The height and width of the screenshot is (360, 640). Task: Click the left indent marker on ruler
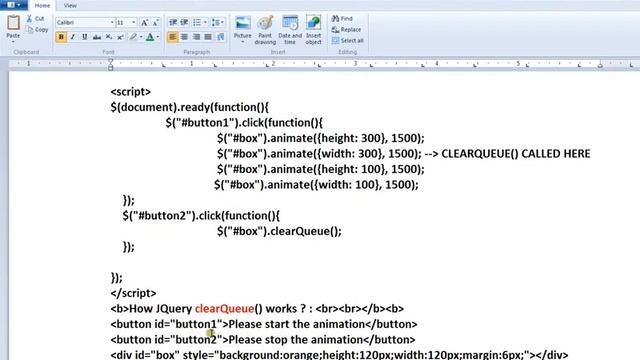[x=111, y=64]
